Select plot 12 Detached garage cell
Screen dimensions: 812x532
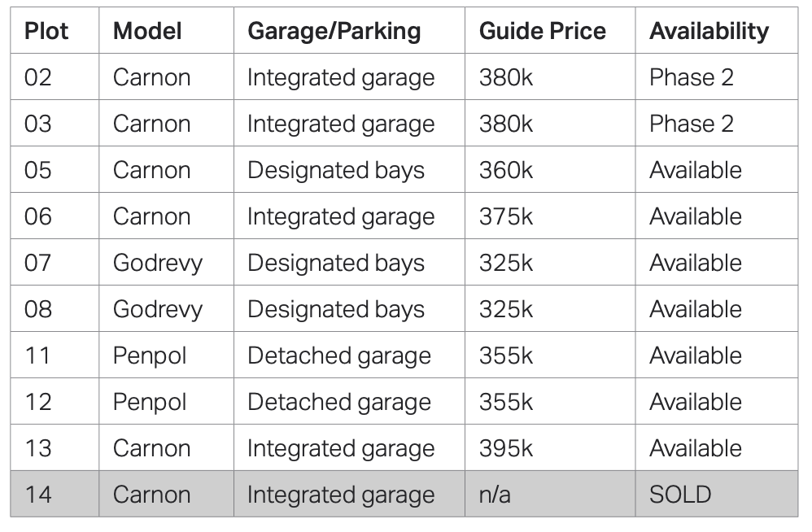tap(339, 402)
